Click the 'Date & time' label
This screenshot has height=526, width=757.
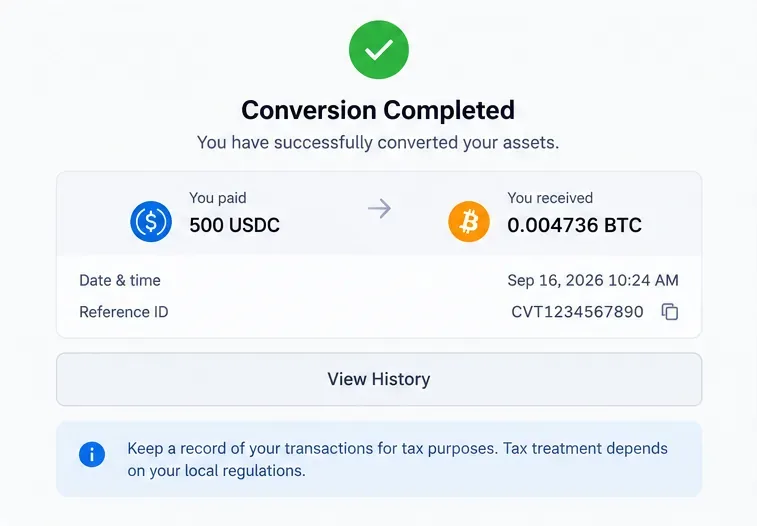120,280
